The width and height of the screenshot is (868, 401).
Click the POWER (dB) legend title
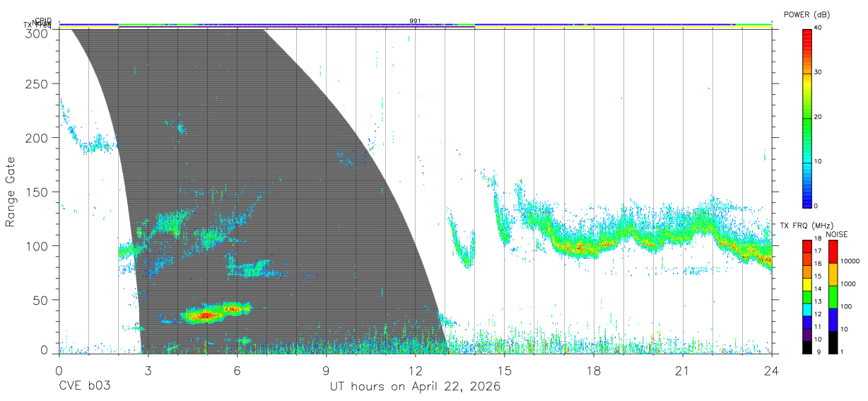(808, 14)
